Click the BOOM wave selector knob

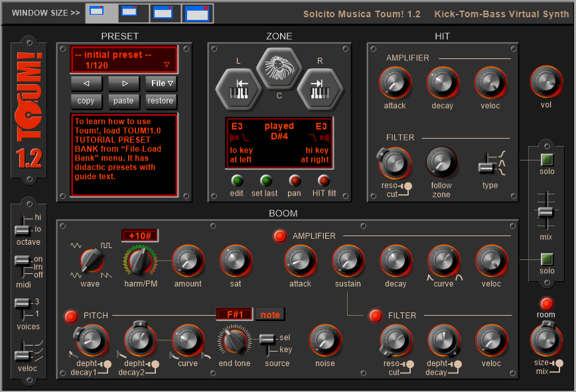91,261
